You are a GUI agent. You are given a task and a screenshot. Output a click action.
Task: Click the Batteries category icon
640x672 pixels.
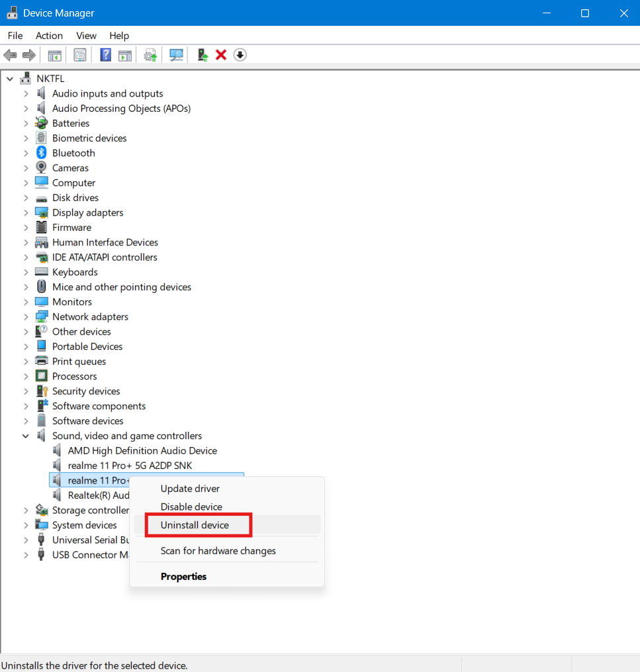[x=41, y=123]
